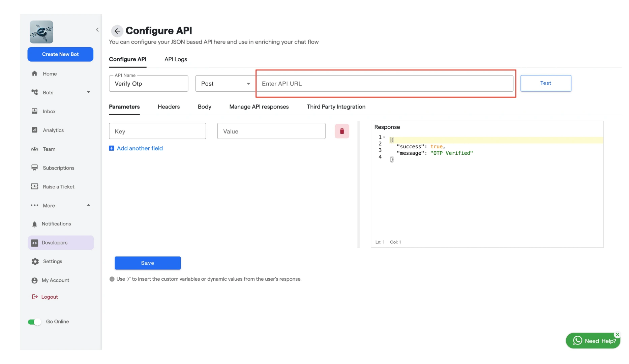629x364 pixels.
Task: Expand the Bots submenu arrow
Action: click(88, 92)
